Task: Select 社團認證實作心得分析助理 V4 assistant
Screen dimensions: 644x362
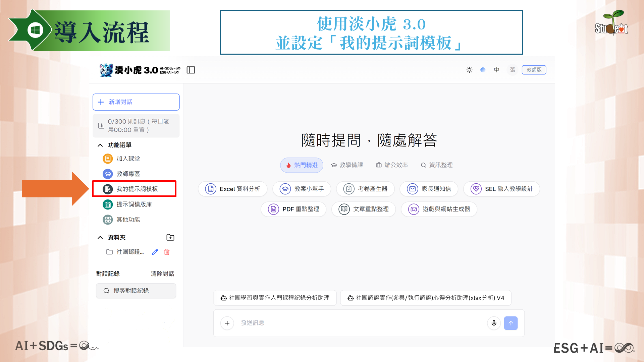Action: pyautogui.click(x=426, y=298)
